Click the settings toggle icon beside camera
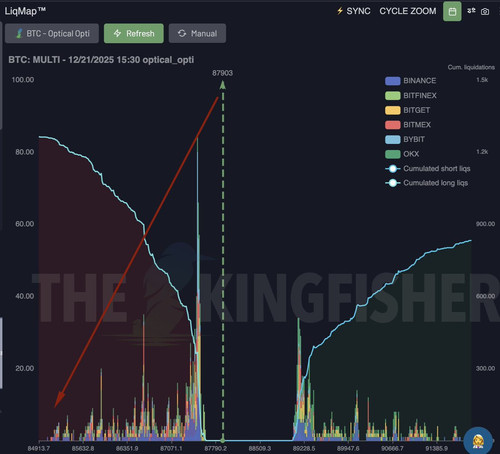 [x=471, y=11]
